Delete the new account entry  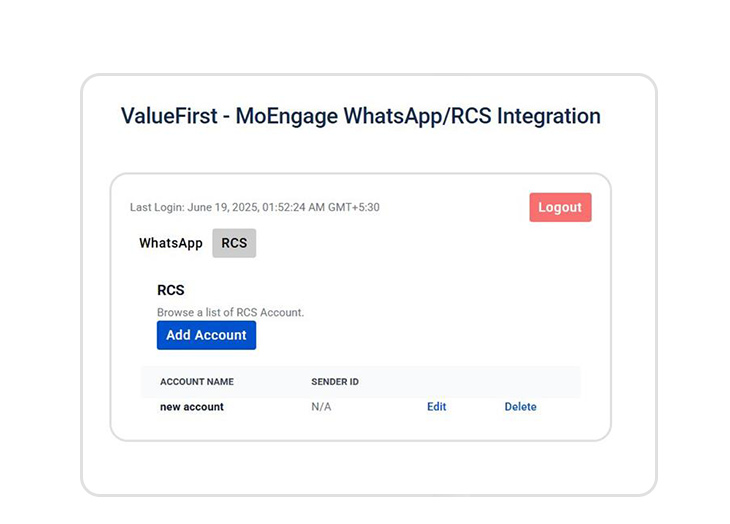coord(520,407)
